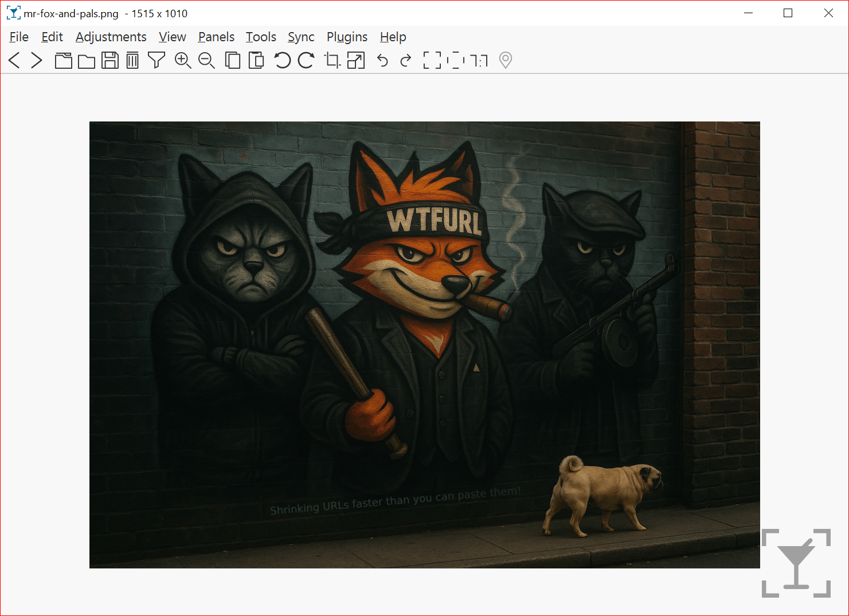Toggle fullscreen mode in the toolbar
The image size is (849, 616).
click(x=432, y=60)
